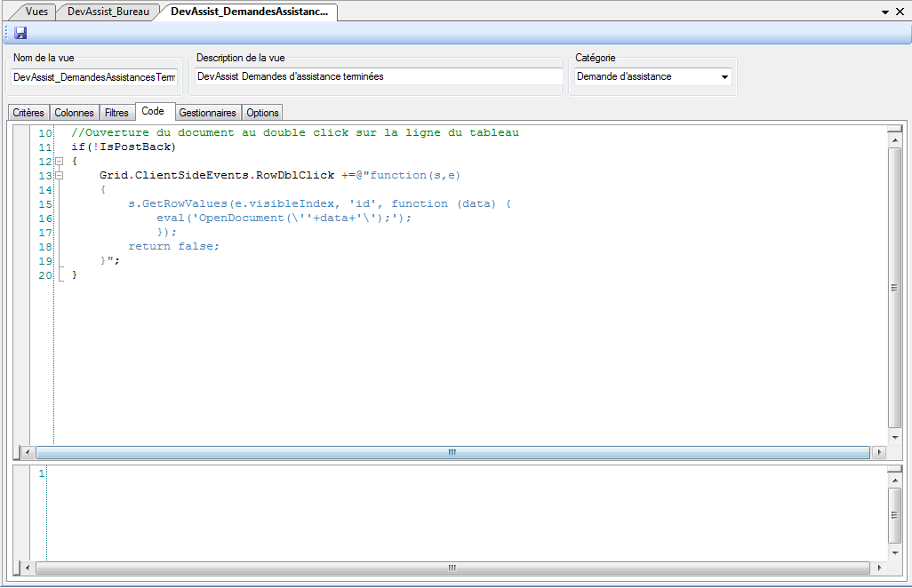Click the Nom de la vue field
The image size is (912, 588).
(94, 77)
